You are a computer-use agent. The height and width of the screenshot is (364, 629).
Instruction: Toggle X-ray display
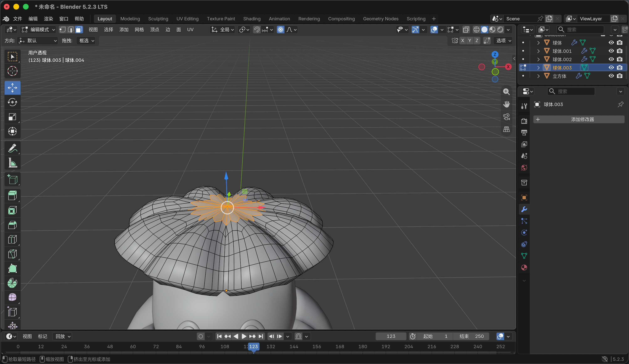(x=466, y=30)
